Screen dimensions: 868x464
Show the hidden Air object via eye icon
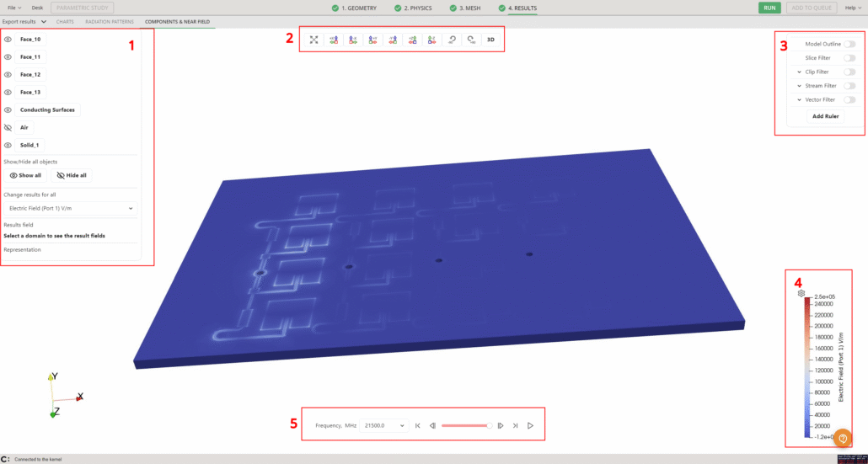pos(8,128)
